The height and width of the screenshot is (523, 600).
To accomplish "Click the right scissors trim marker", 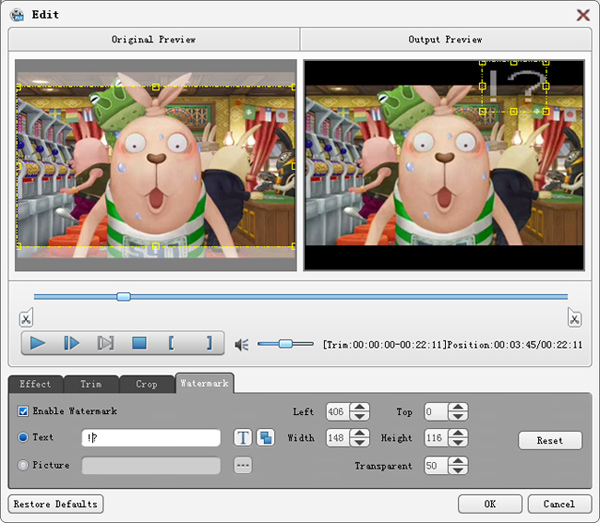I will pos(574,317).
